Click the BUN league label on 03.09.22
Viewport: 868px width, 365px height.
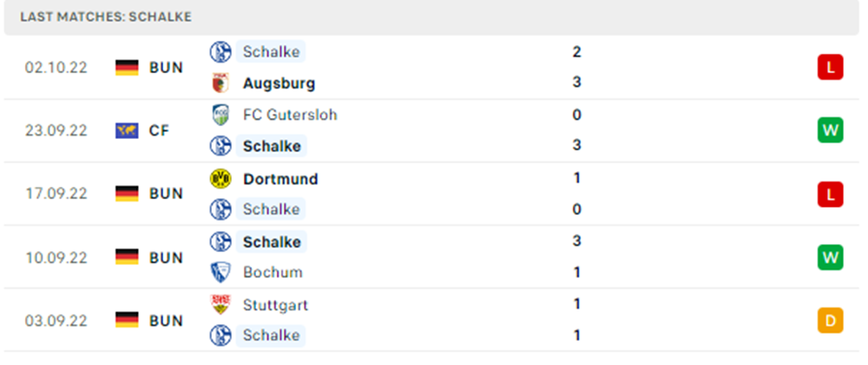pyautogui.click(x=166, y=321)
